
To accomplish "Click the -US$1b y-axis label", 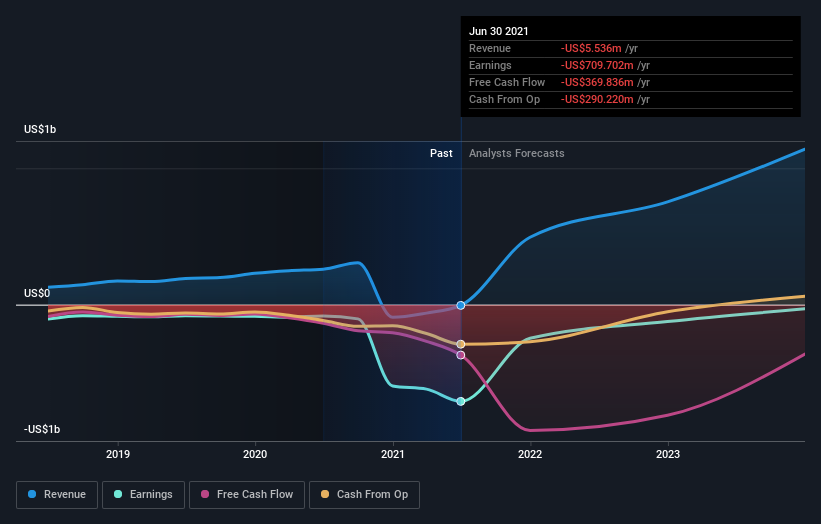I will click(42, 429).
